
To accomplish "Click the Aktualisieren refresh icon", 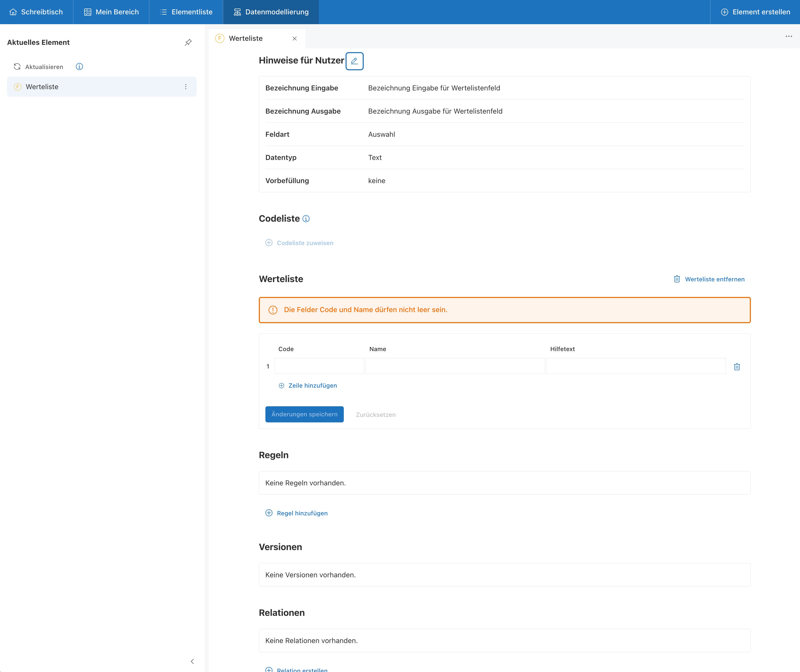I will tap(17, 67).
